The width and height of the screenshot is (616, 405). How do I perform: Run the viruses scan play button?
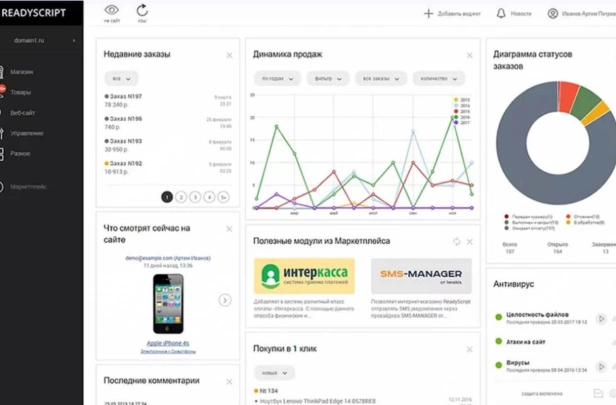(x=601, y=367)
